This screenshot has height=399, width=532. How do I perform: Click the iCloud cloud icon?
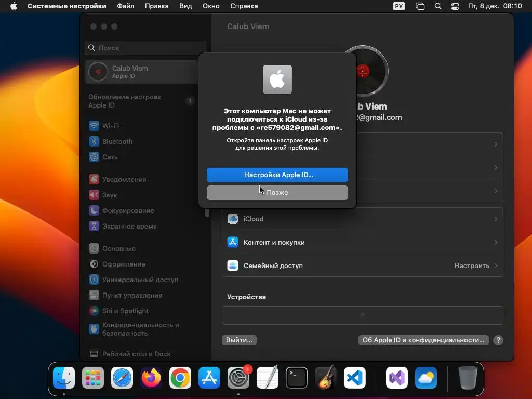[x=233, y=219]
